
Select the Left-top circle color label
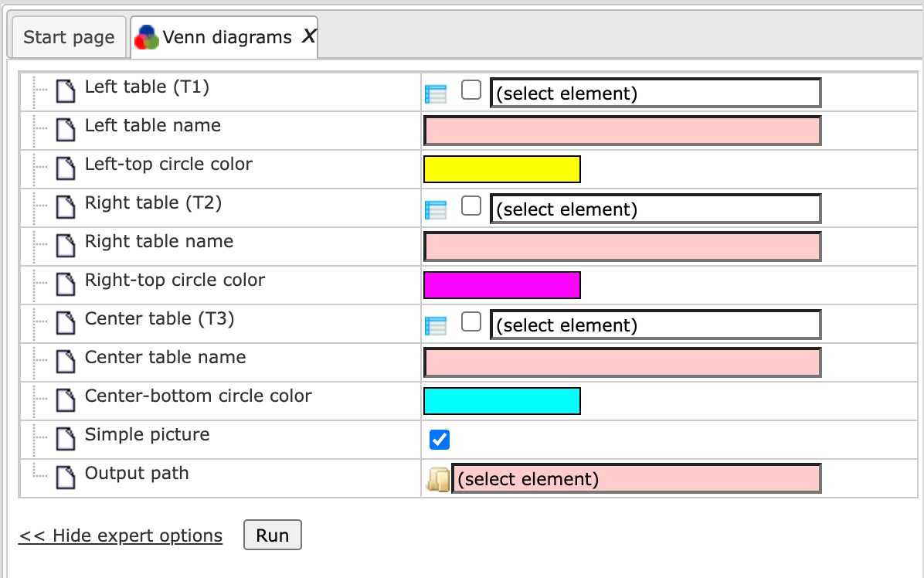pyautogui.click(x=168, y=164)
